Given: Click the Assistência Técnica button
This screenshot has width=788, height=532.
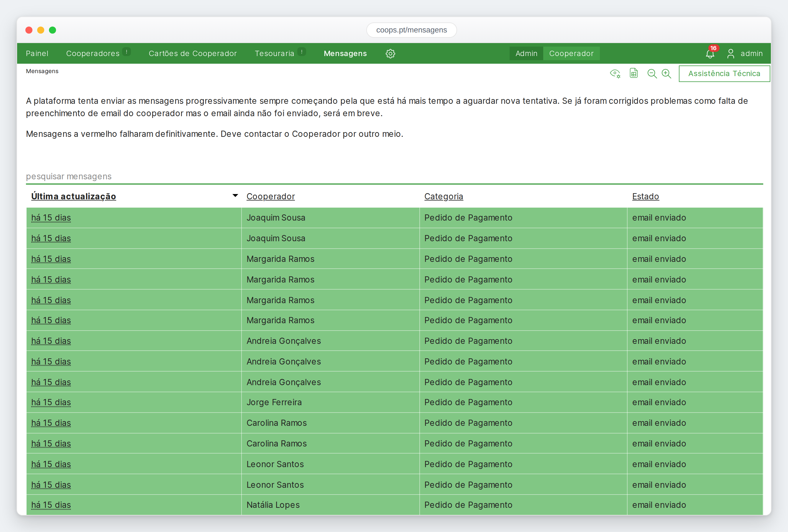Looking at the screenshot, I should [x=724, y=74].
